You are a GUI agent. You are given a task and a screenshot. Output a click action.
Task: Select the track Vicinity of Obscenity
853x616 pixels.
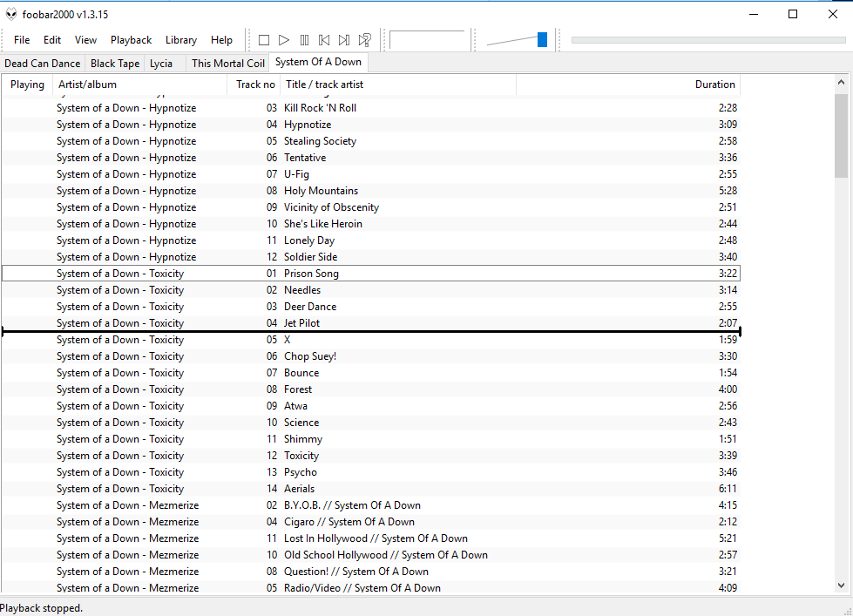(x=371, y=207)
